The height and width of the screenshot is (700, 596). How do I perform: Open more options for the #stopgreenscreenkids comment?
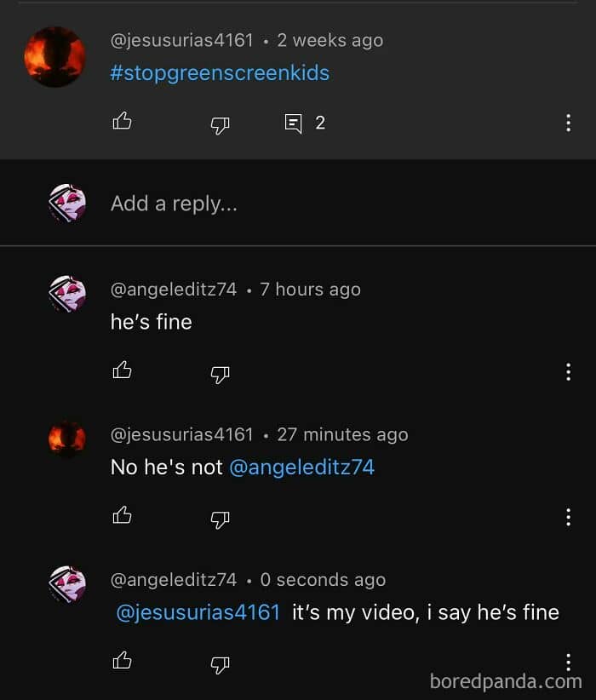pyautogui.click(x=568, y=123)
